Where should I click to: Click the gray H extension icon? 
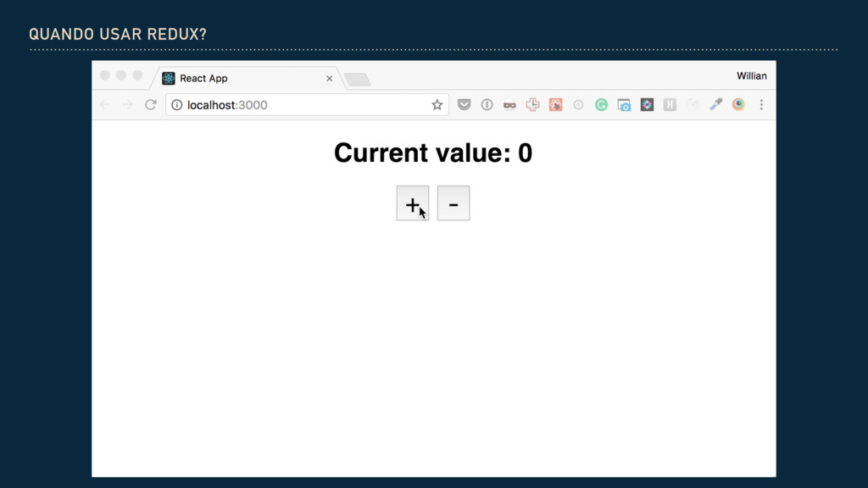tap(670, 104)
